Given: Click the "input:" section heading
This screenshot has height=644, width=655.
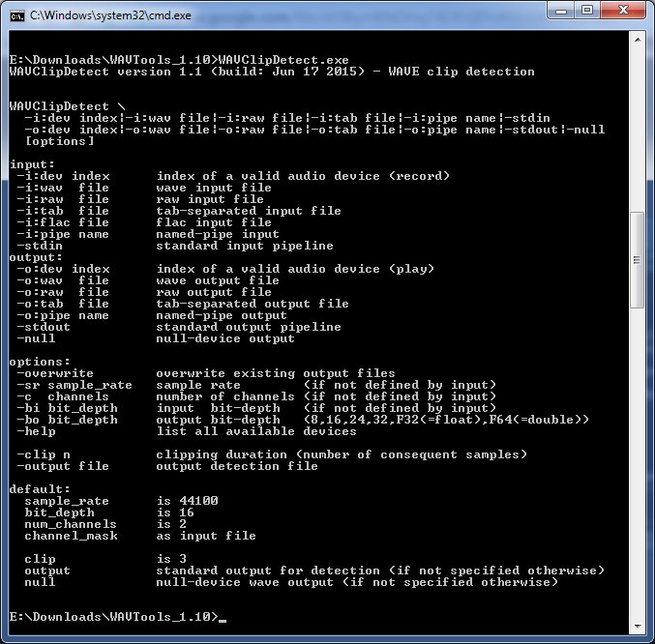Looking at the screenshot, I should (32, 164).
